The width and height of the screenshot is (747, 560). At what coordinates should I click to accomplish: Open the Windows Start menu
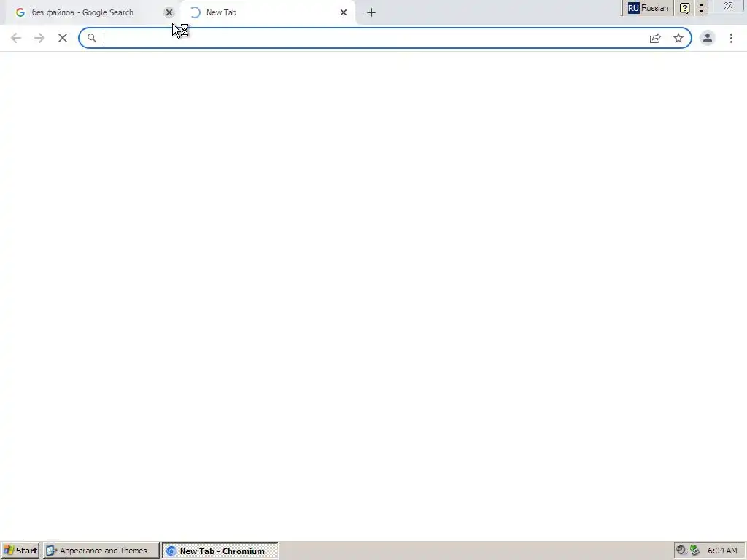(20, 551)
